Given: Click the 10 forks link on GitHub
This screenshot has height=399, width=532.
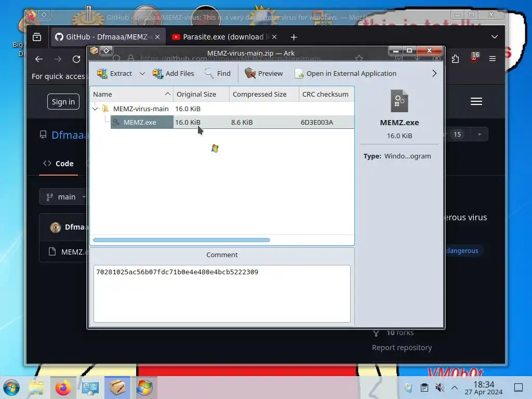Looking at the screenshot, I should (x=400, y=333).
